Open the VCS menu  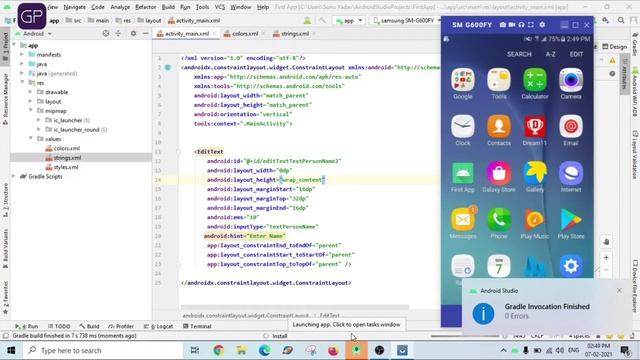[x=220, y=7]
